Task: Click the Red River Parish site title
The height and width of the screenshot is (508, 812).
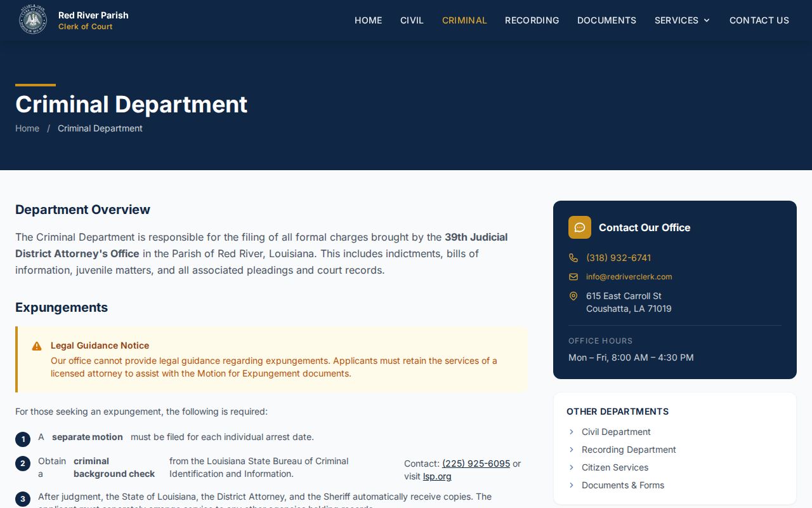Action: pos(93,15)
